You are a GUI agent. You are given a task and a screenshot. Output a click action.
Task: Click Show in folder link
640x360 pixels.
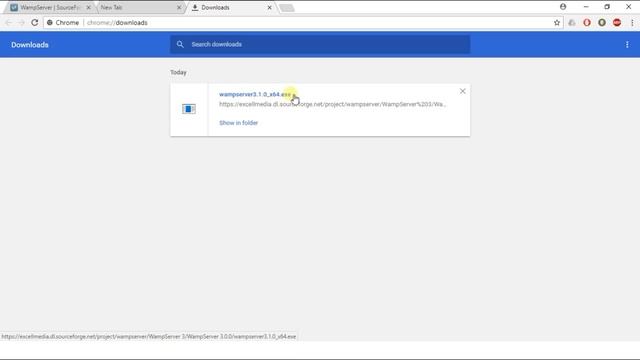coord(238,123)
